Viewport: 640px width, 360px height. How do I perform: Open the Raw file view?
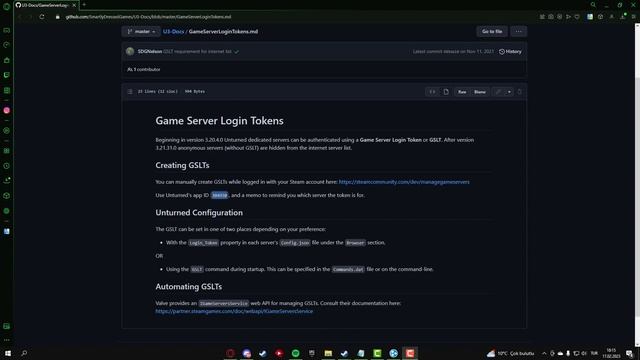(462, 92)
